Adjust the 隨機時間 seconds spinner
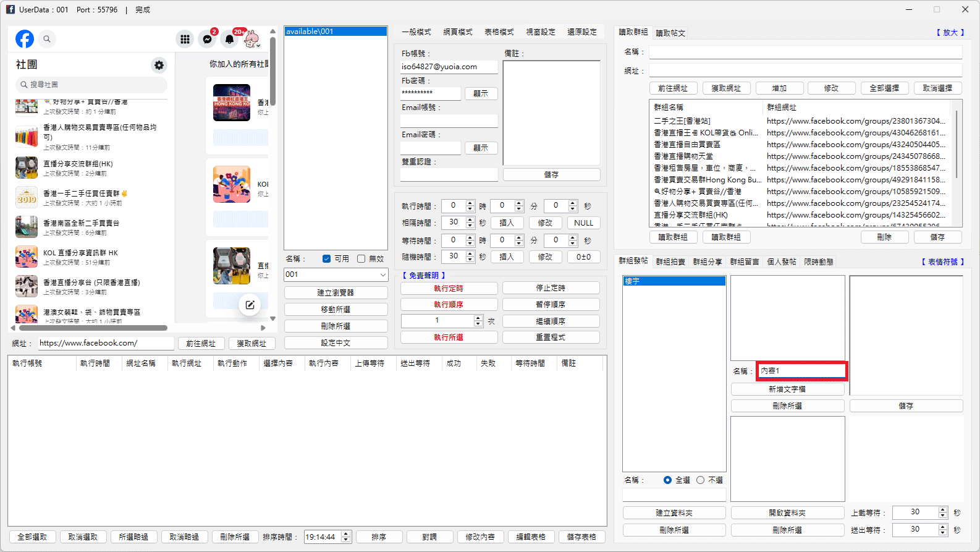980x552 pixels. (470, 257)
